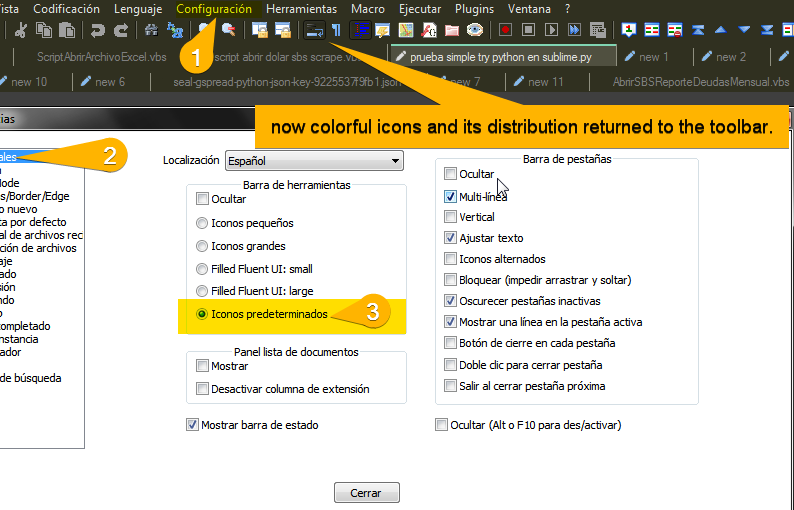794x510 pixels.
Task: Click the Compare files plugin icon
Action: pos(652,30)
